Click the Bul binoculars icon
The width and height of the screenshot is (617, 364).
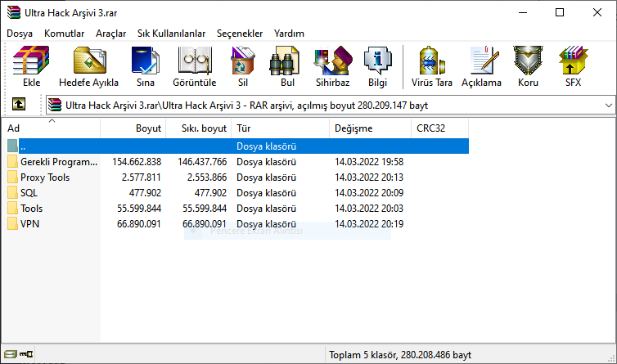(x=285, y=61)
